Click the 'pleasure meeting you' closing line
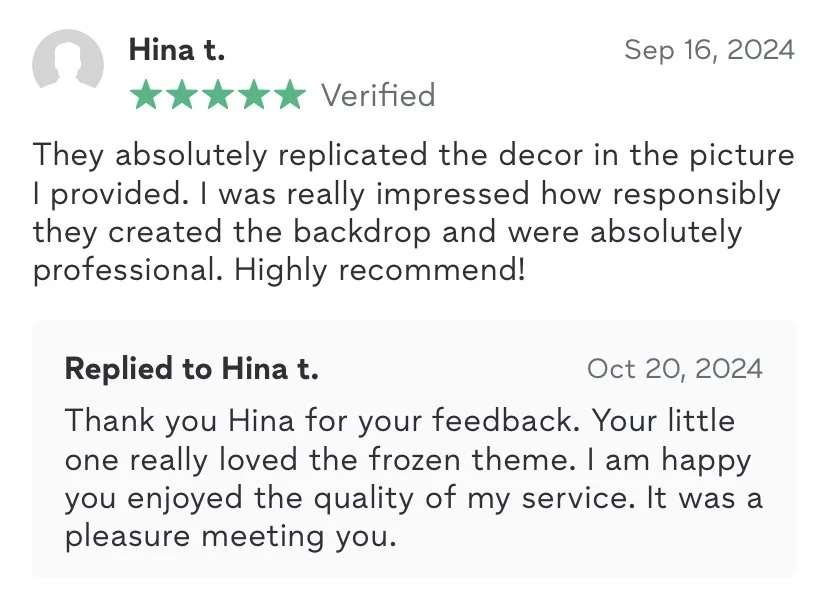Image resolution: width=828 pixels, height=608 pixels. click(230, 537)
